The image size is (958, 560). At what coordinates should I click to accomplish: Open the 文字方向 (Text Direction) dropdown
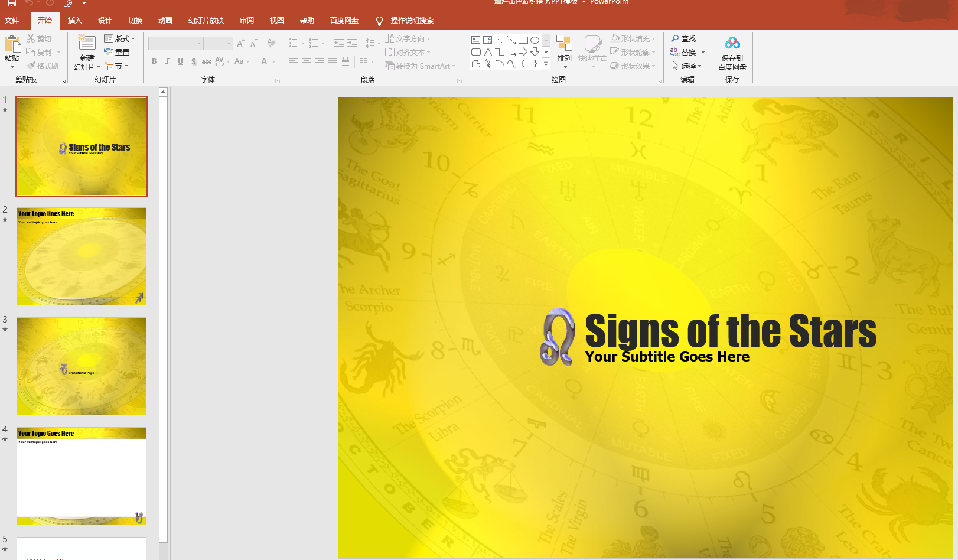click(408, 38)
